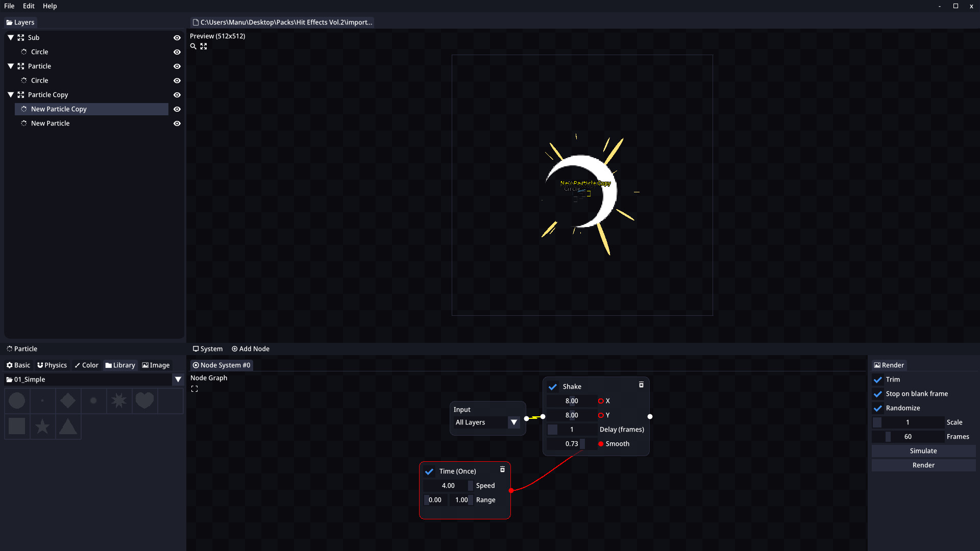Click the Render button
Image resolution: width=980 pixels, height=551 pixels.
[923, 465]
